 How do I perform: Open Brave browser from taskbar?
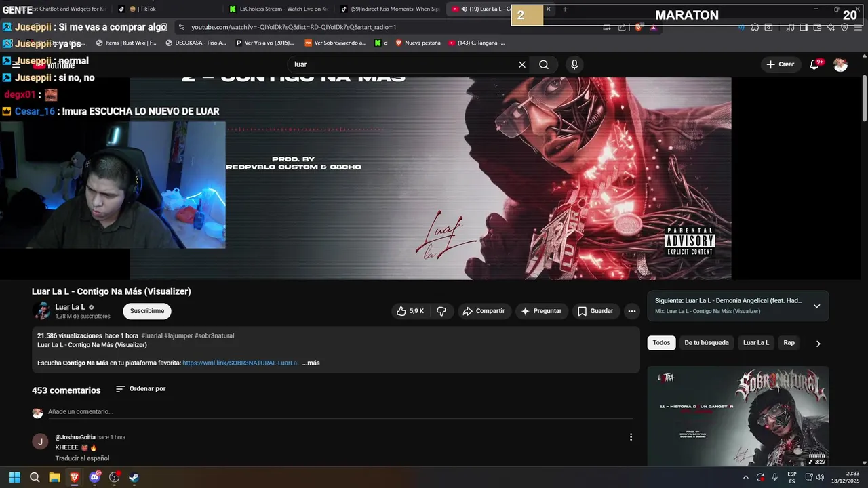75,477
